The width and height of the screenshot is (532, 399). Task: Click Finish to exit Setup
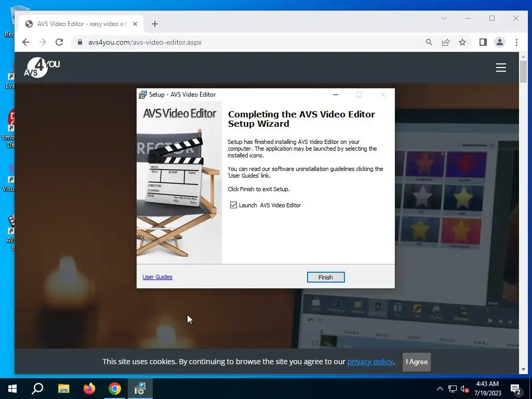point(325,277)
